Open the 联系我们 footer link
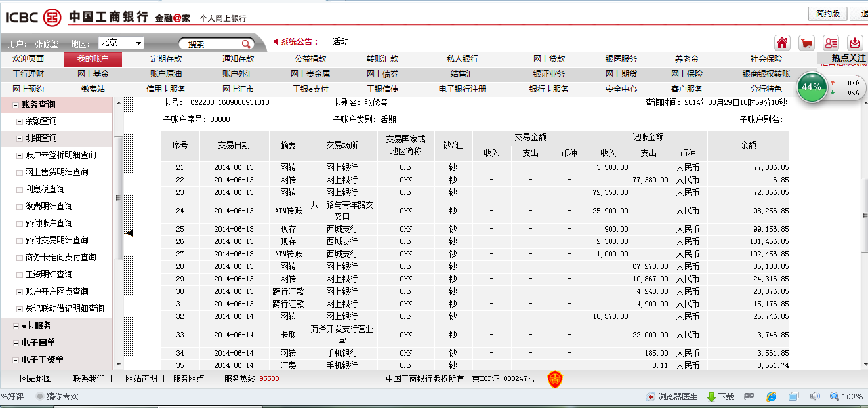The height and width of the screenshot is (408, 868). point(89,378)
